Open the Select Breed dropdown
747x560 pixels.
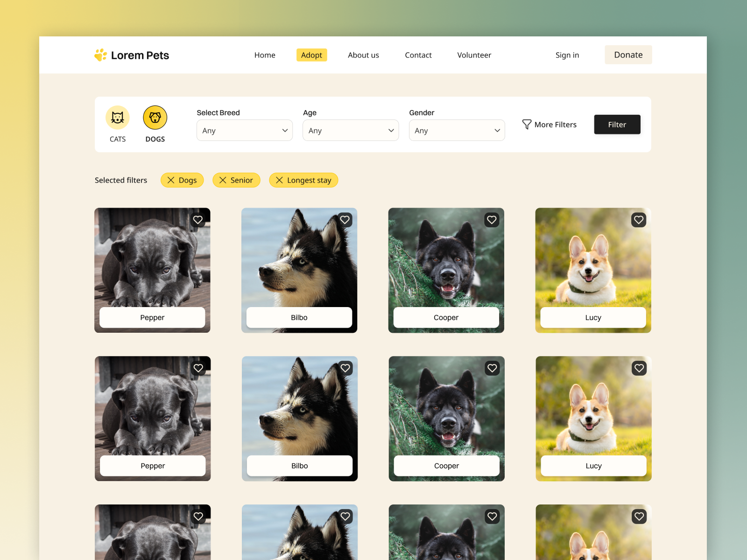tap(244, 130)
